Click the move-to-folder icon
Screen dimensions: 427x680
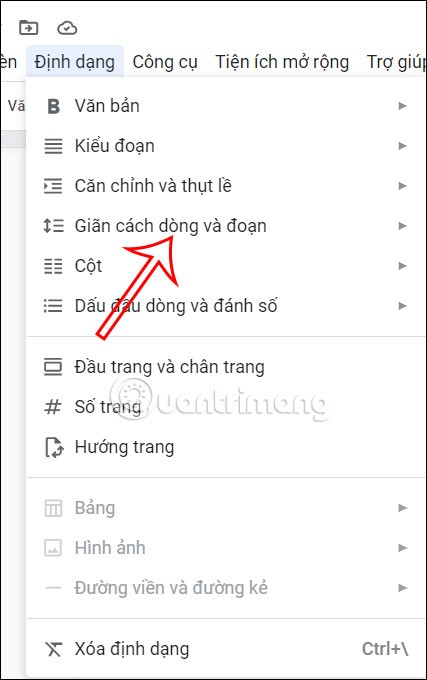click(x=29, y=28)
